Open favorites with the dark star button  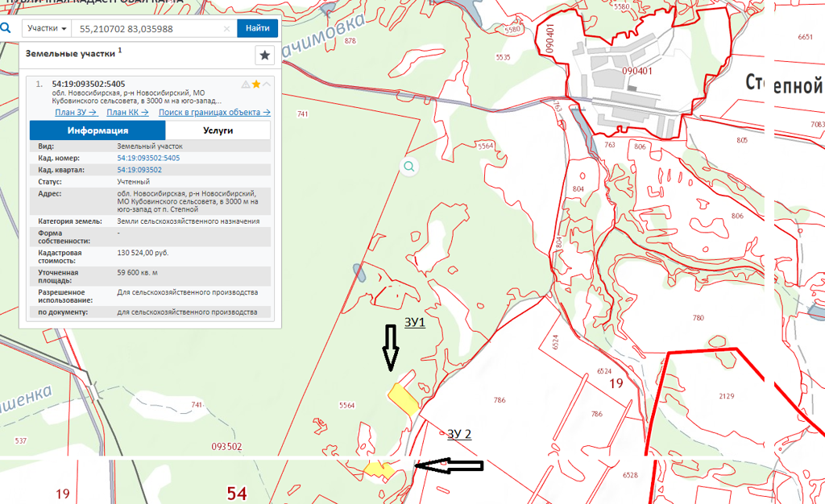264,55
